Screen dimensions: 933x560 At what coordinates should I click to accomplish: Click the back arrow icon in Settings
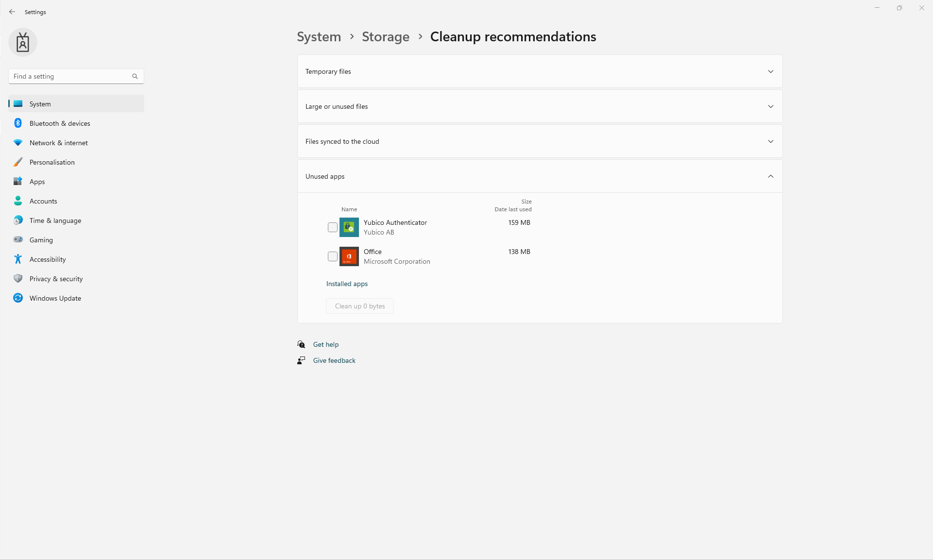(12, 12)
